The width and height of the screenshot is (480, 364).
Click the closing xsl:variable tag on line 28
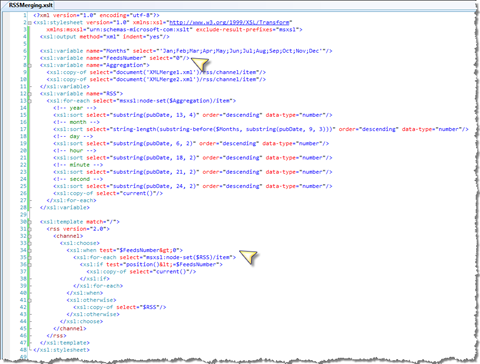pyautogui.click(x=65, y=208)
